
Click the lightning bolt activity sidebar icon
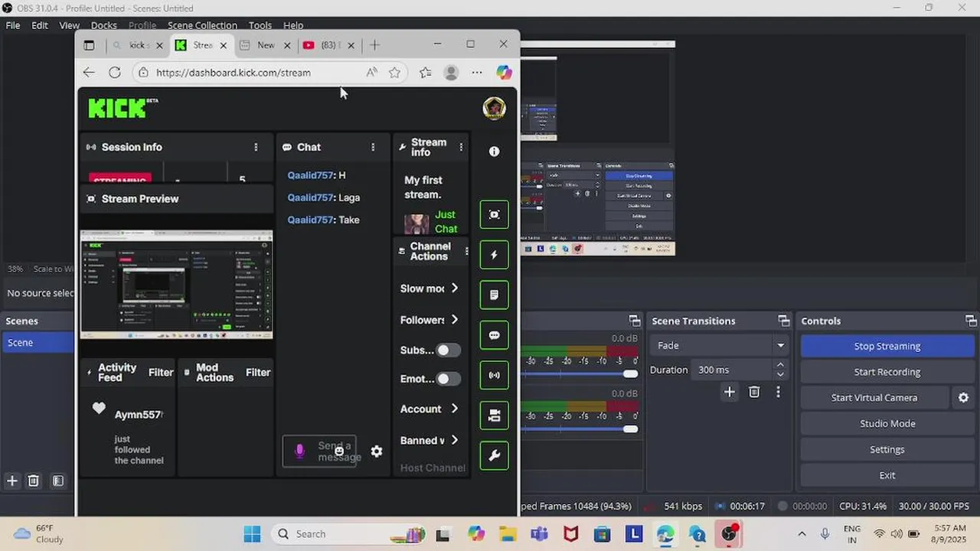click(494, 255)
